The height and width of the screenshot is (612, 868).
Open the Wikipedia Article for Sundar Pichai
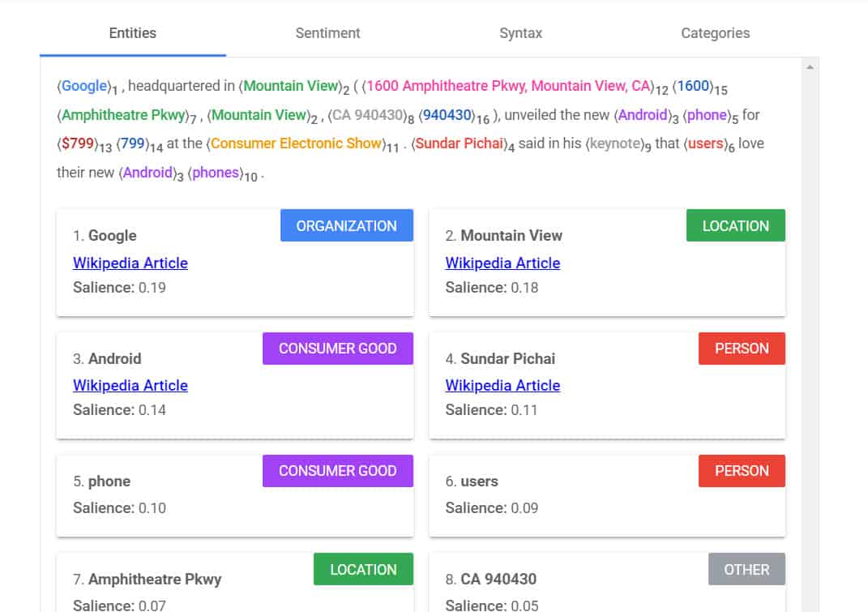(502, 386)
